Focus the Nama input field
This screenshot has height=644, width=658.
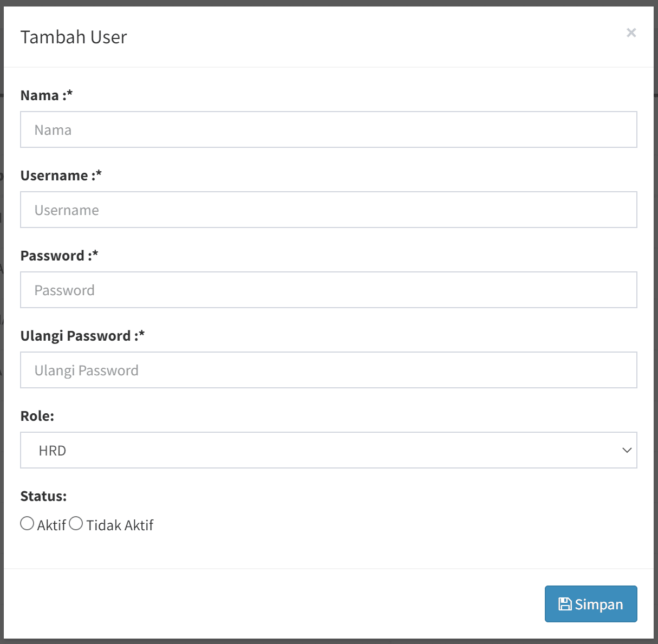[328, 130]
